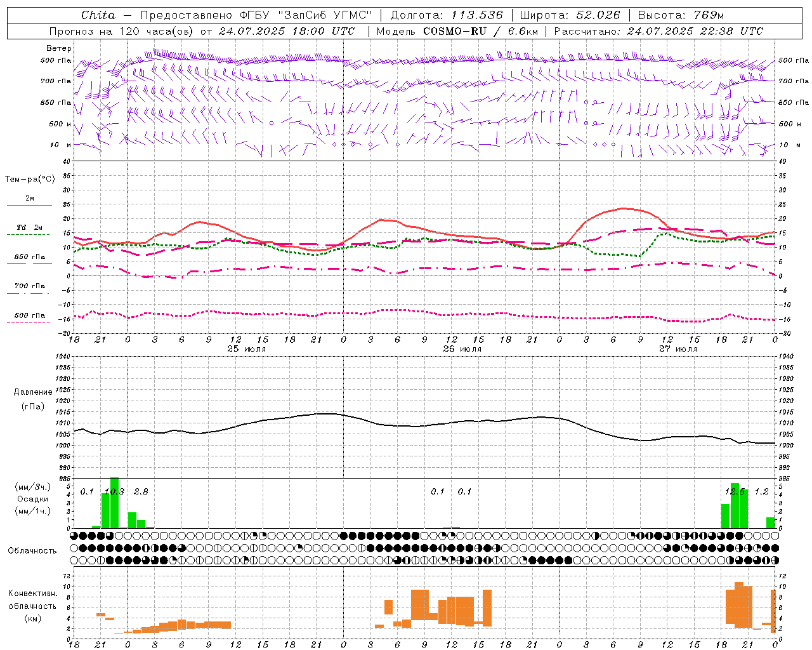Click the "Тем-ра(°C)" temperature label

point(30,180)
